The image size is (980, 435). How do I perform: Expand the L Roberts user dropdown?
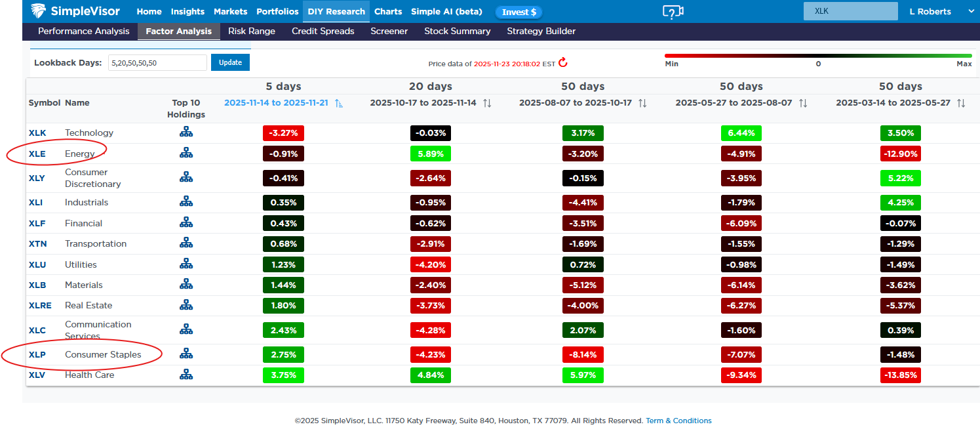(x=971, y=12)
